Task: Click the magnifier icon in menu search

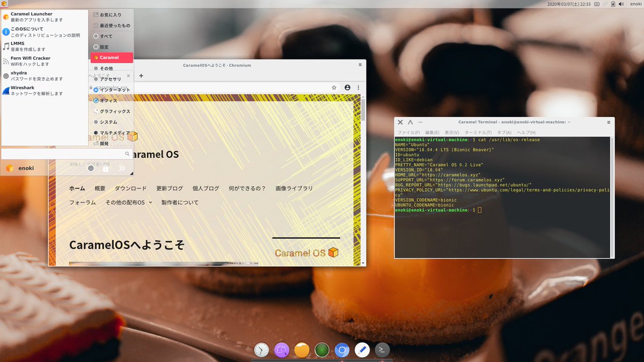Action: (127, 154)
